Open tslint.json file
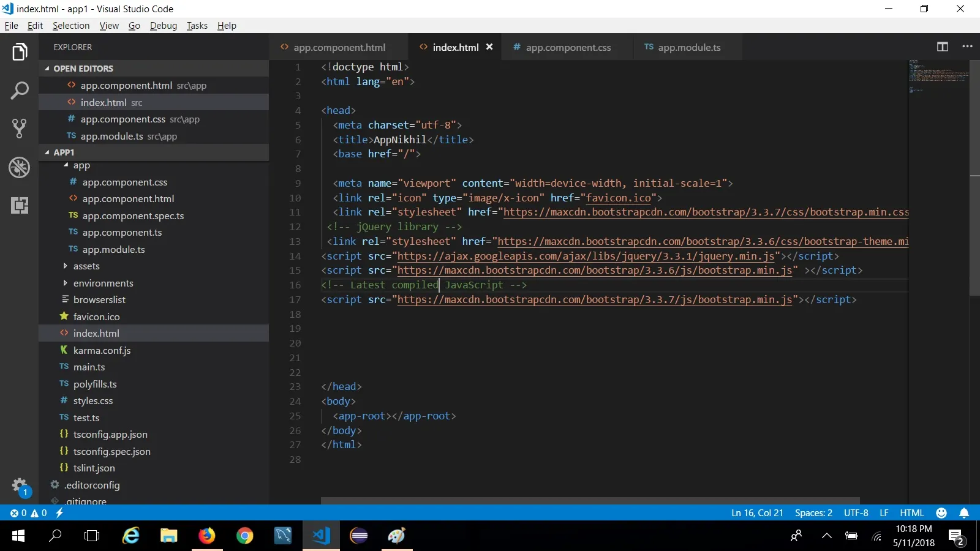 pos(94,468)
